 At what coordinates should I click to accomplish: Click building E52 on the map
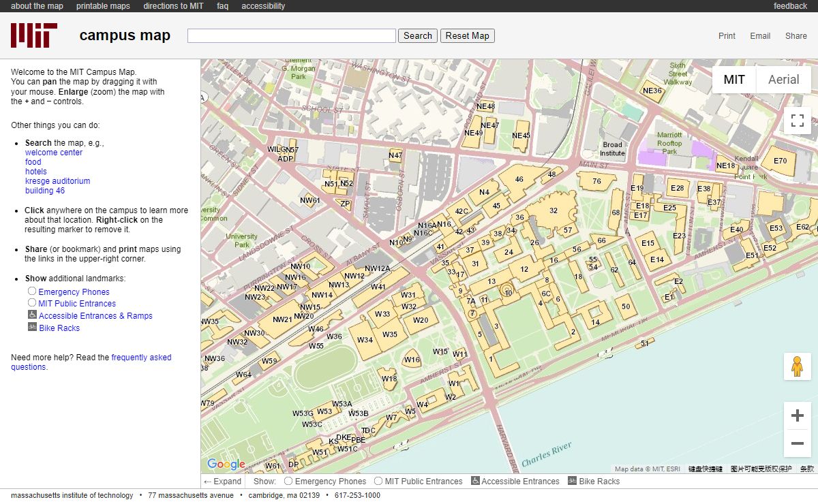pyautogui.click(x=770, y=248)
